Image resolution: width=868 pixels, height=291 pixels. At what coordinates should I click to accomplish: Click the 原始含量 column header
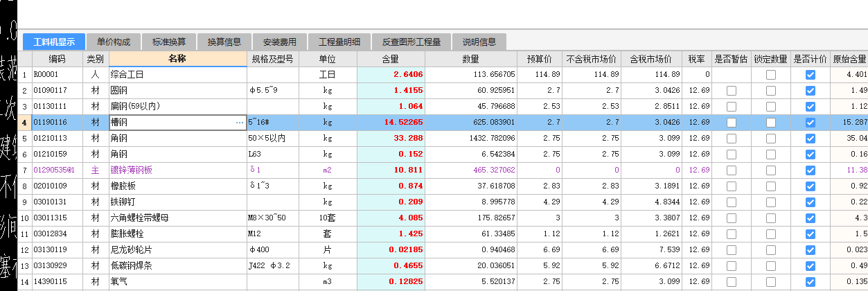pos(849,59)
